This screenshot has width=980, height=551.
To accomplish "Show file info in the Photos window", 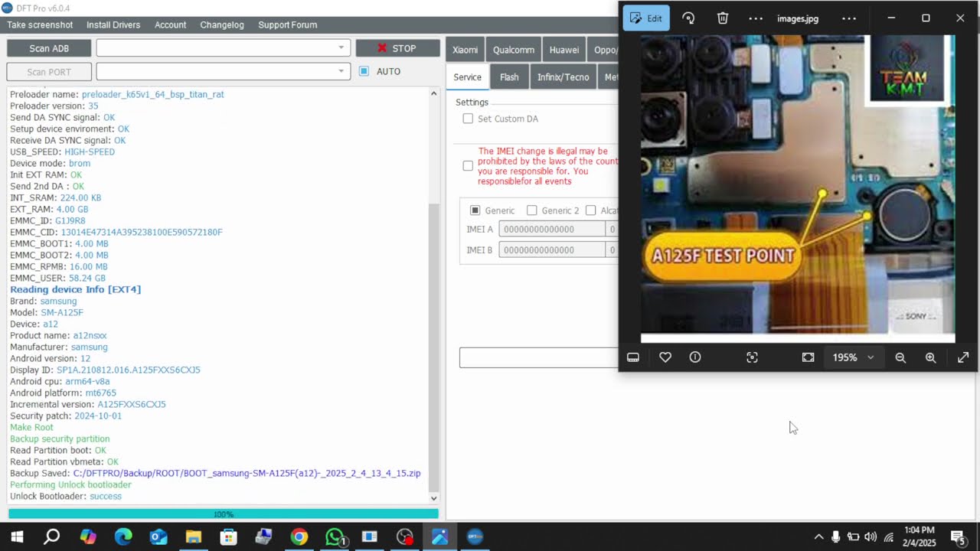I will coord(695,357).
